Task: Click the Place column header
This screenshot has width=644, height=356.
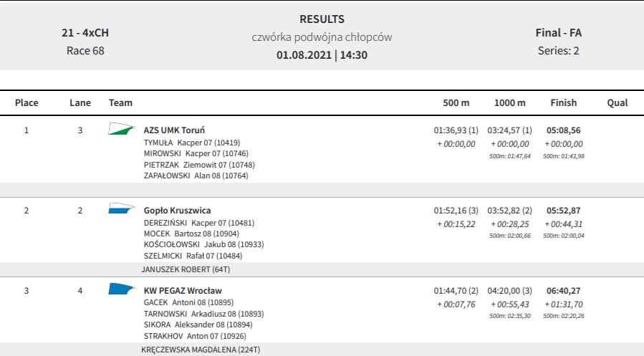Action: click(27, 102)
